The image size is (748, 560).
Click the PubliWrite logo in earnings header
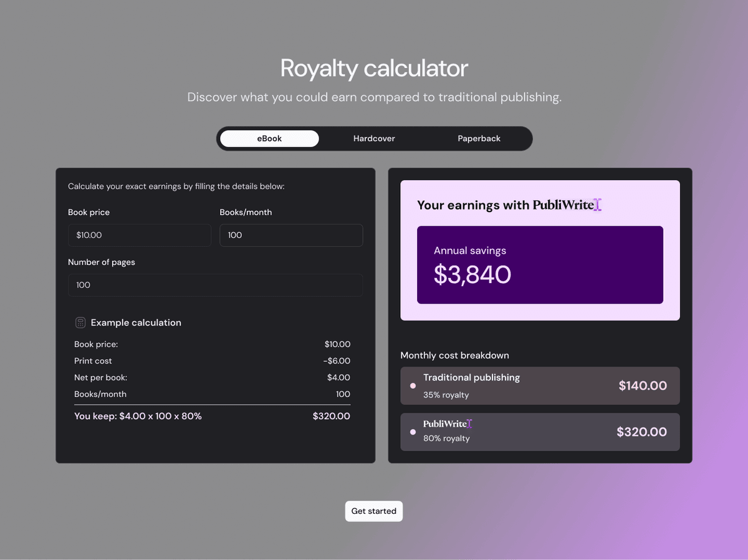pos(567,205)
